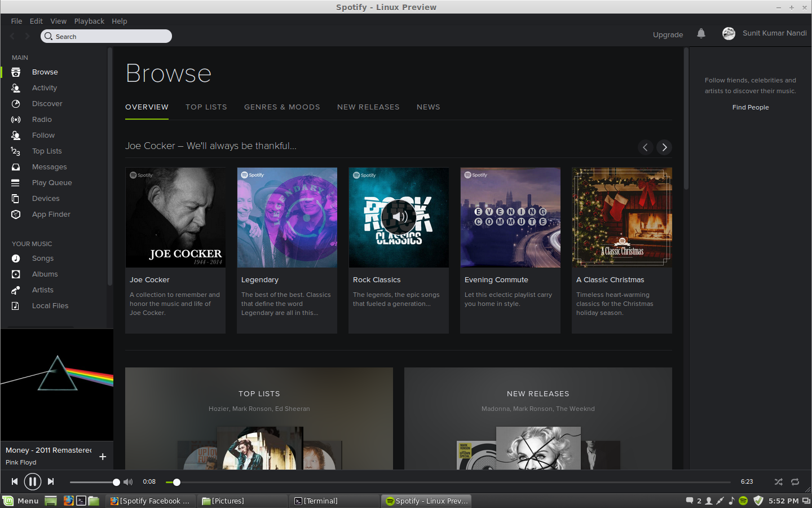The width and height of the screenshot is (812, 508).
Task: Toggle repeat mode
Action: [795, 482]
